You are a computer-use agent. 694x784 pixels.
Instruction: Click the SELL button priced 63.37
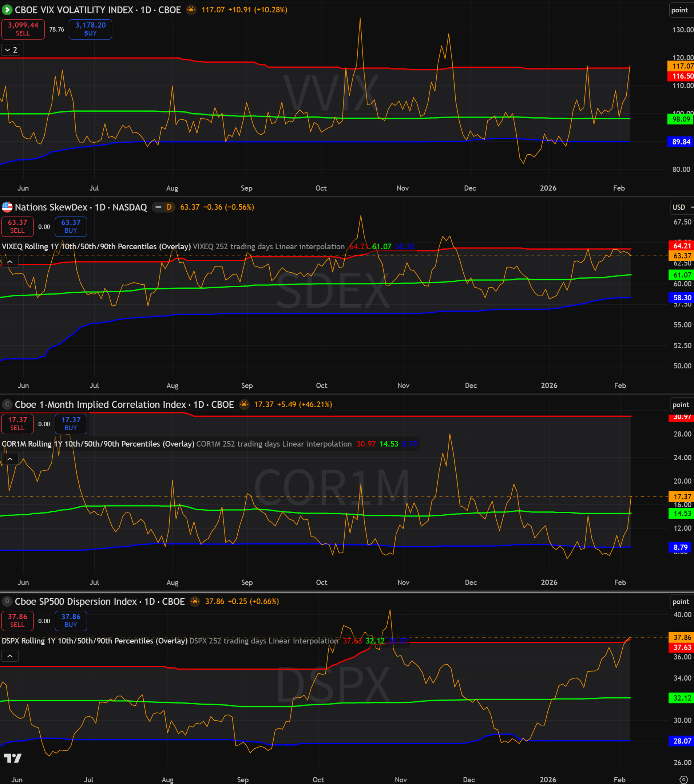point(17,226)
